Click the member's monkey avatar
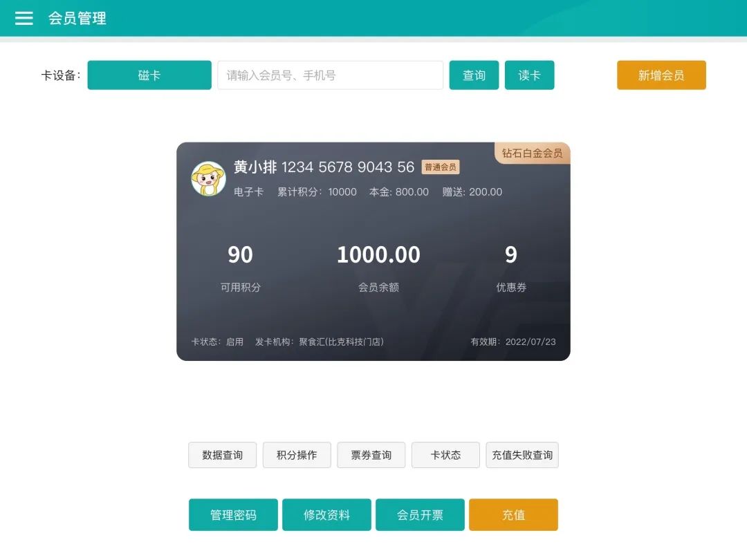Image resolution: width=747 pixels, height=560 pixels. pyautogui.click(x=208, y=178)
